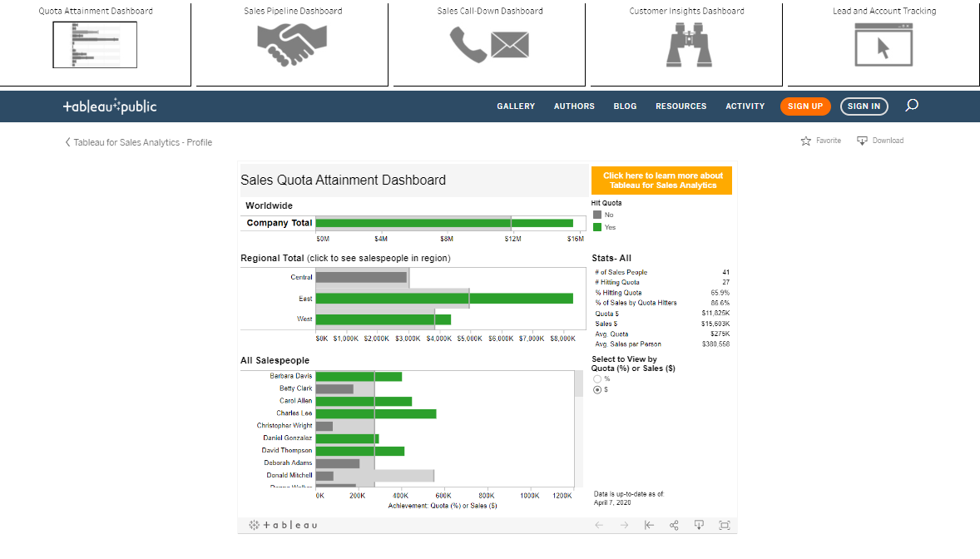This screenshot has height=559, width=980.
Task: Click the Christopher Wright salesperson name
Action: click(285, 426)
